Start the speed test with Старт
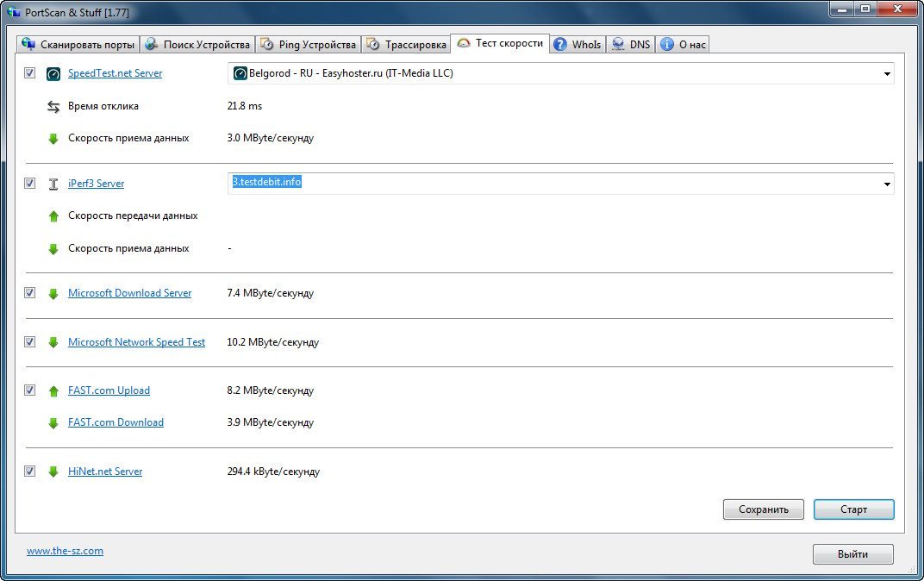 pos(853,509)
